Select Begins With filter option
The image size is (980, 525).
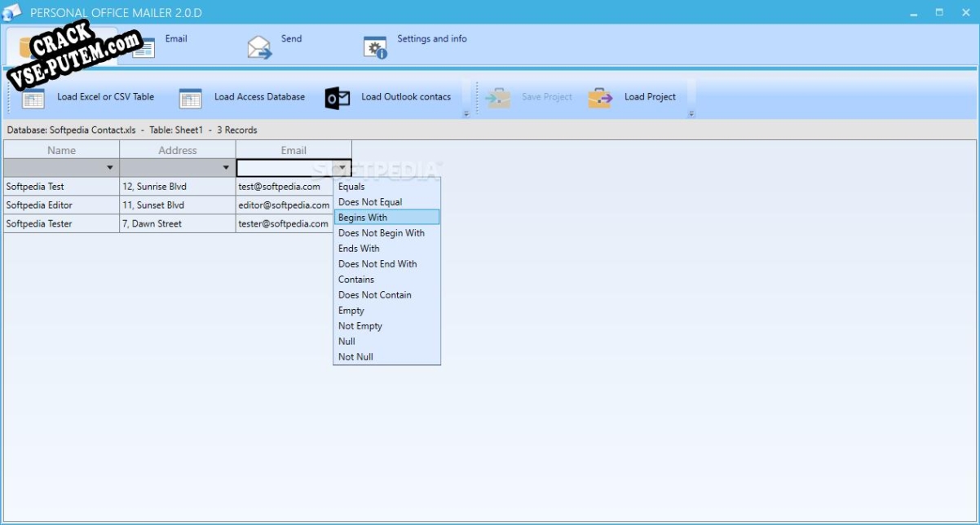(x=387, y=218)
